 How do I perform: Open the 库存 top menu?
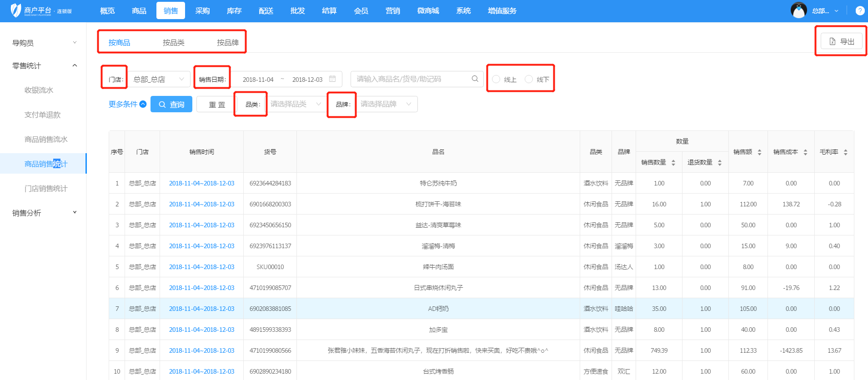tap(234, 11)
